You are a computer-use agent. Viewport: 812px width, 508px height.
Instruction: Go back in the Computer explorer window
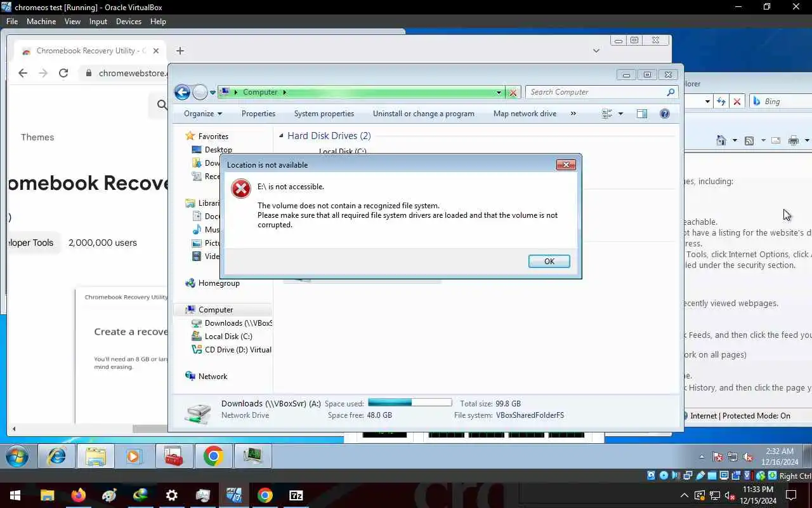[x=182, y=92]
